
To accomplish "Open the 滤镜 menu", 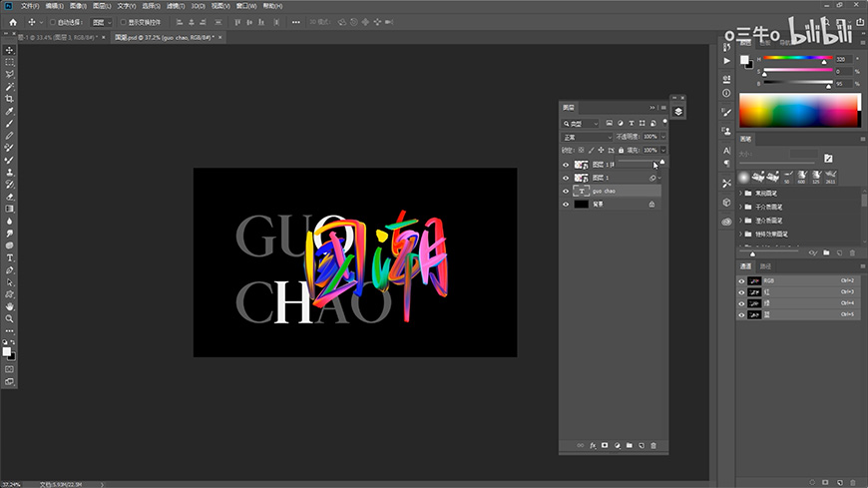I will (x=176, y=6).
